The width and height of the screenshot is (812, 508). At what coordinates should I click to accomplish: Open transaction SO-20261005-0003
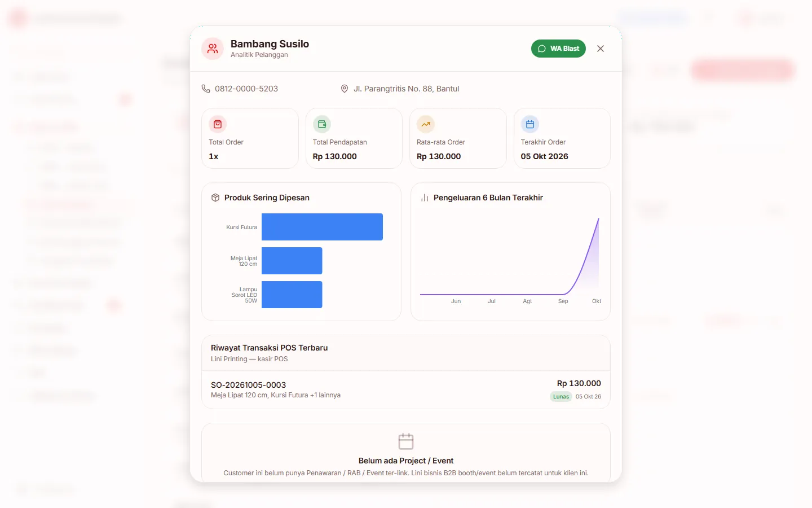click(406, 389)
